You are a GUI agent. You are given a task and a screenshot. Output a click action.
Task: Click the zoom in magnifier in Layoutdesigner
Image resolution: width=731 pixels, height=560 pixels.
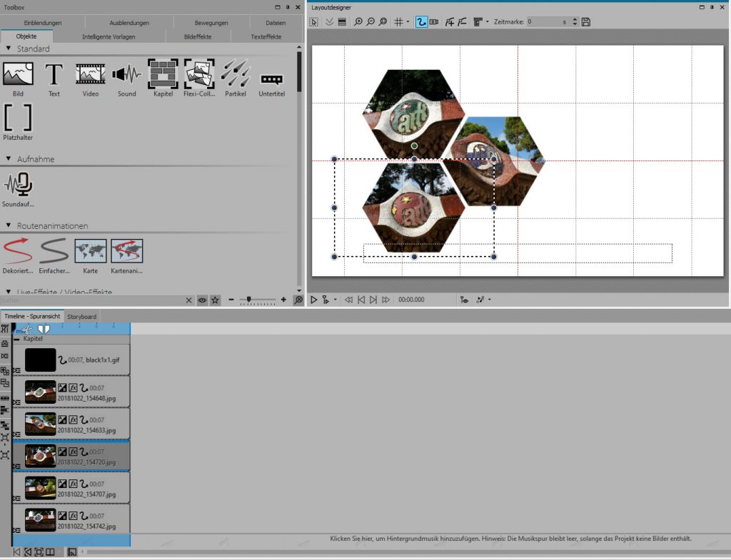pyautogui.click(x=358, y=22)
